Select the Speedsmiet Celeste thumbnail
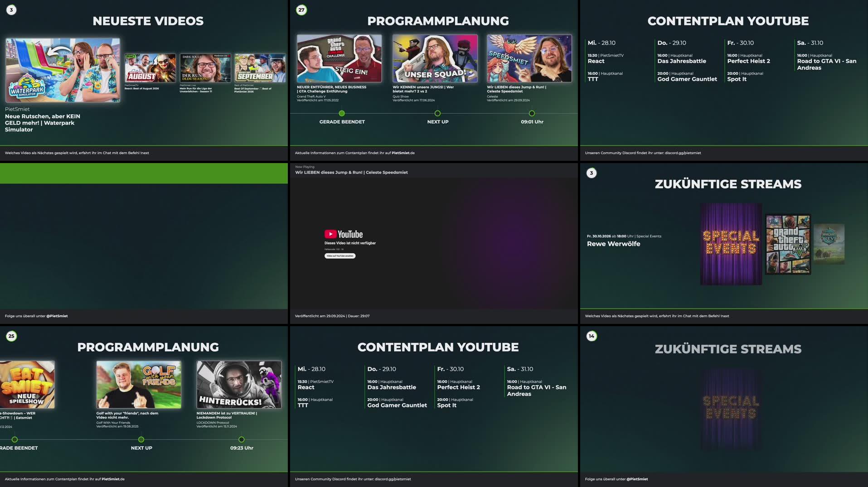Screen dimensions: 868x487 point(529,58)
